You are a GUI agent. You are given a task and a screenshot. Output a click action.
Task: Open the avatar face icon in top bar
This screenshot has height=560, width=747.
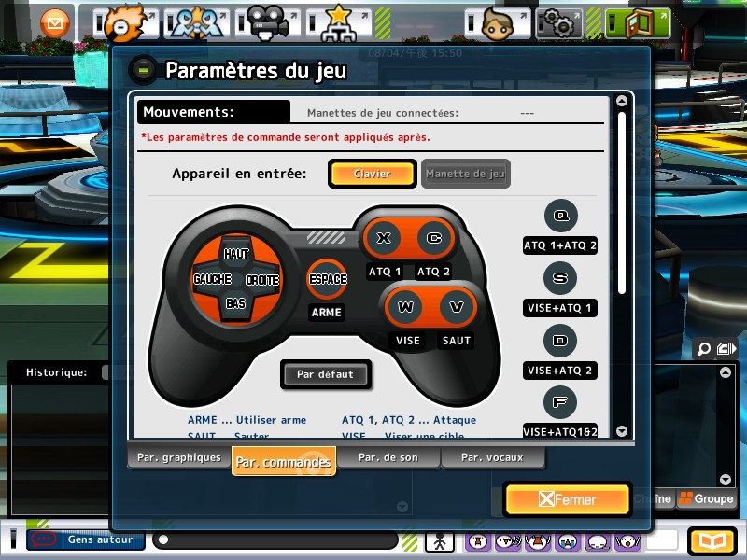[x=498, y=23]
